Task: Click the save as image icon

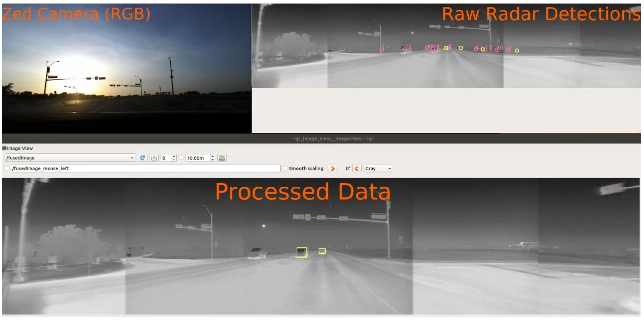Action: [x=222, y=158]
